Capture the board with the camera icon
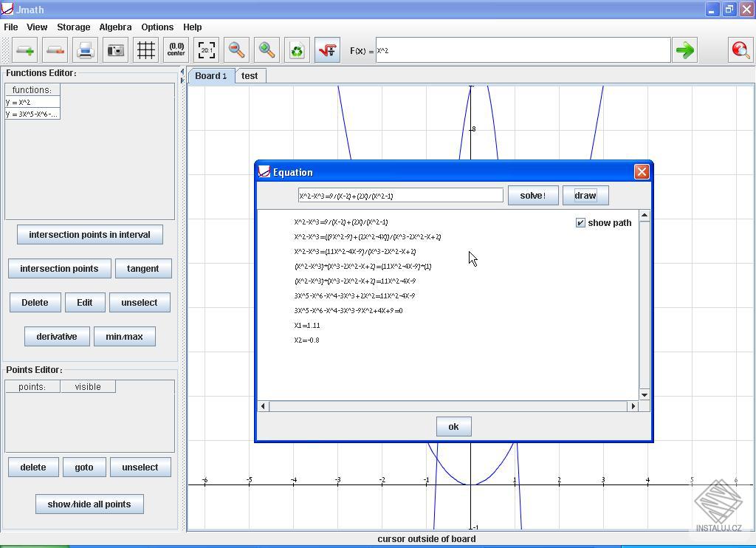The height and width of the screenshot is (548, 756). coord(115,49)
